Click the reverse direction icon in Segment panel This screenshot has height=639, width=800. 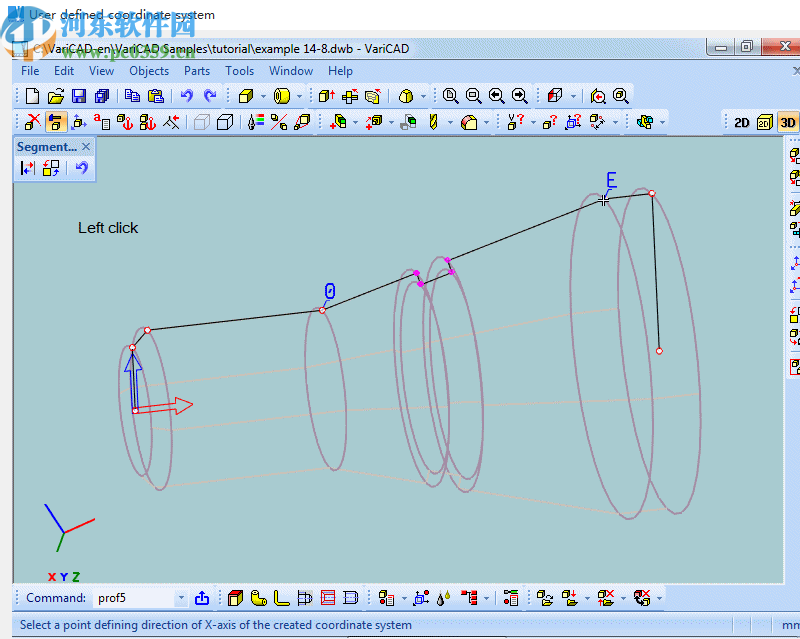point(28,168)
